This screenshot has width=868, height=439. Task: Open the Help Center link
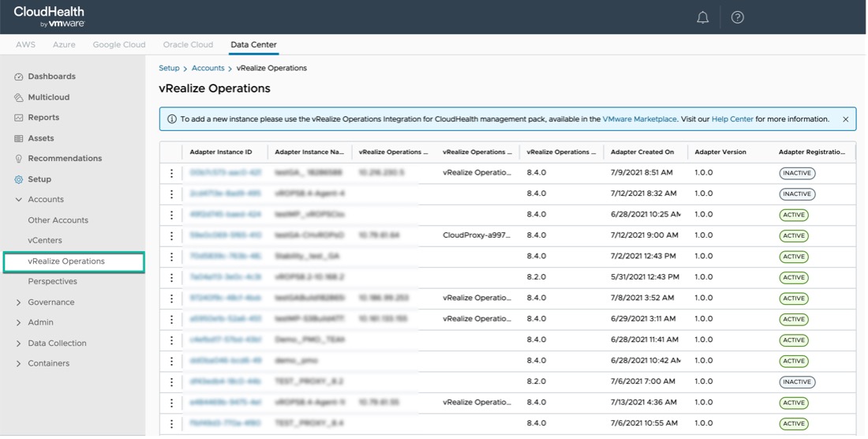tap(732, 119)
